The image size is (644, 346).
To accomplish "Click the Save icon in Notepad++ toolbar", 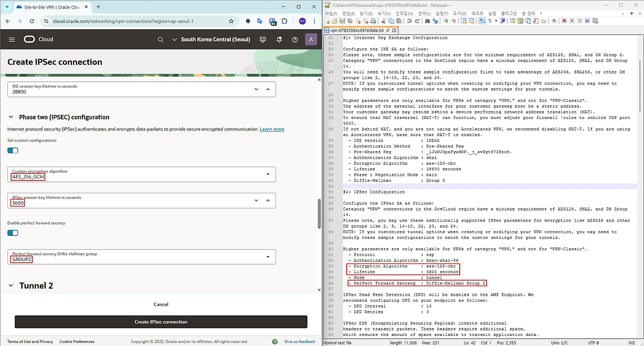I will (x=342, y=21).
